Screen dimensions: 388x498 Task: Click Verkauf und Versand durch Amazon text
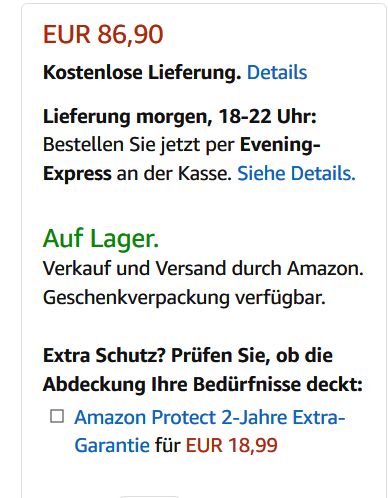click(203, 268)
